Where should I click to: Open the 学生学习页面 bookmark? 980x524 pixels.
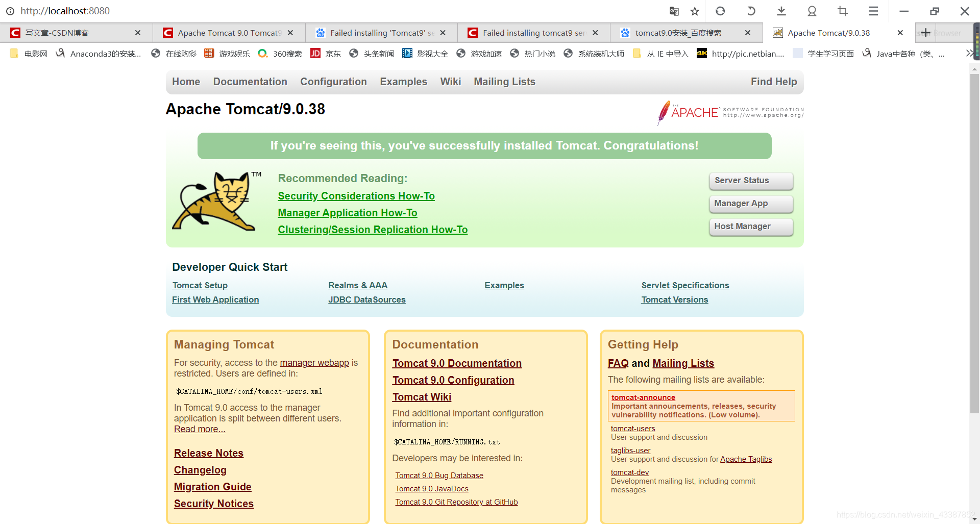pos(823,54)
